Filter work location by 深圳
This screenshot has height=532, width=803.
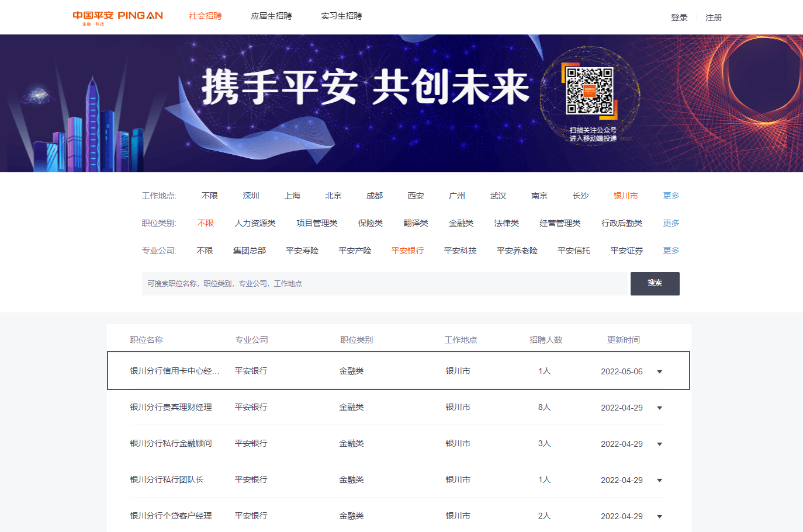coord(251,196)
